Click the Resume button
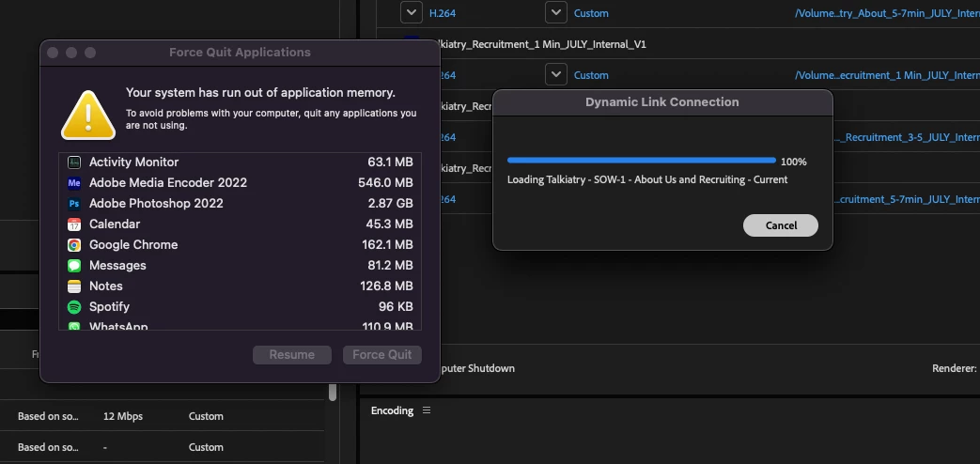Viewport: 980px width, 464px height. tap(292, 355)
